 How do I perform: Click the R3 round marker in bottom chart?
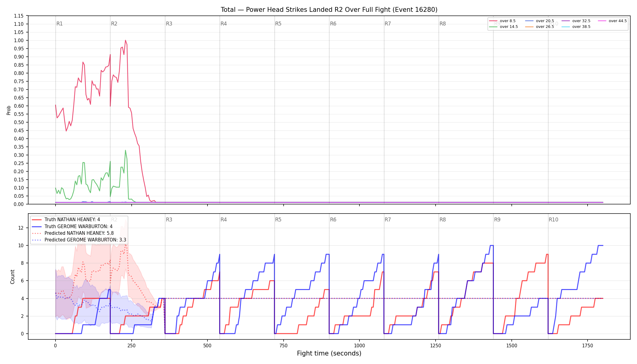(x=169, y=220)
